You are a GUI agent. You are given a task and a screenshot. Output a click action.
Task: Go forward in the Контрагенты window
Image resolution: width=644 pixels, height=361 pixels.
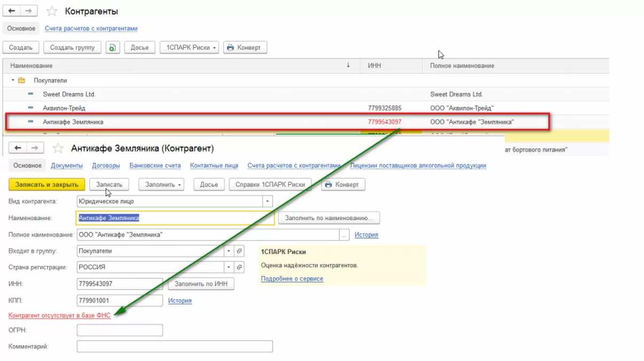click(28, 11)
